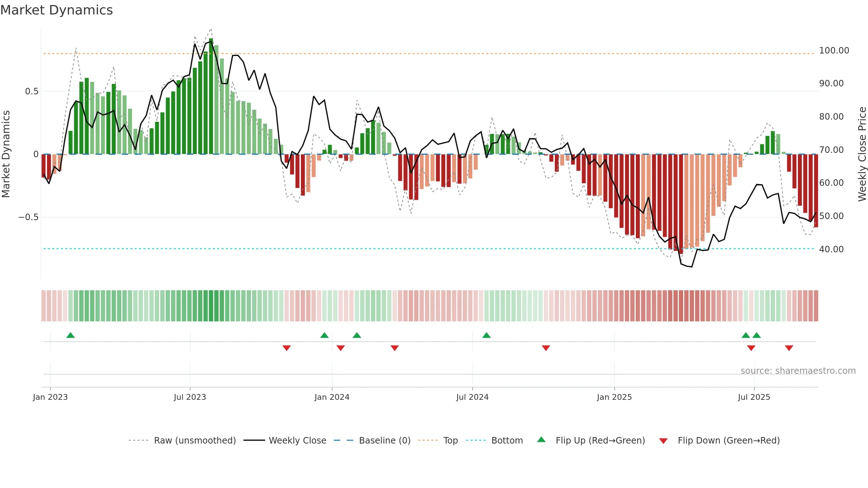Image resolution: width=868 pixels, height=488 pixels.
Task: Click the Jan 2023 x-axis label
Action: tap(50, 397)
